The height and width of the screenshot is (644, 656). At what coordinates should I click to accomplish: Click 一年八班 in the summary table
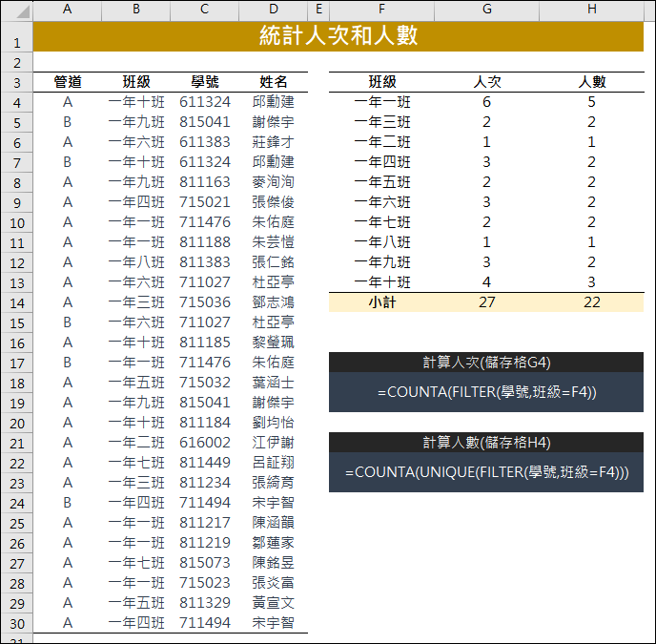coord(382,242)
